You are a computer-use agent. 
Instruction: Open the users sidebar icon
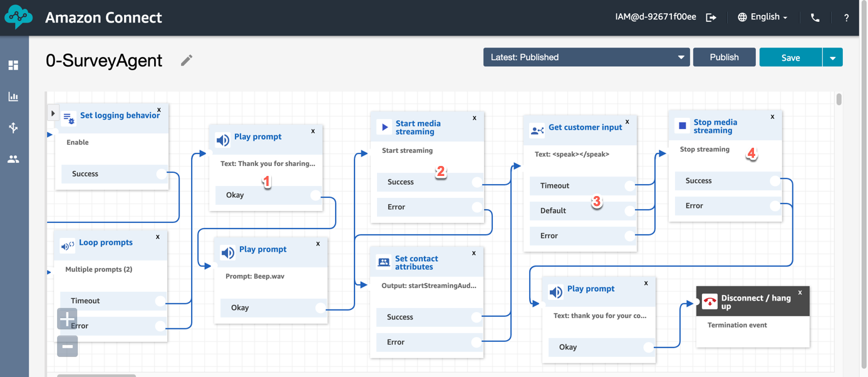pos(13,160)
